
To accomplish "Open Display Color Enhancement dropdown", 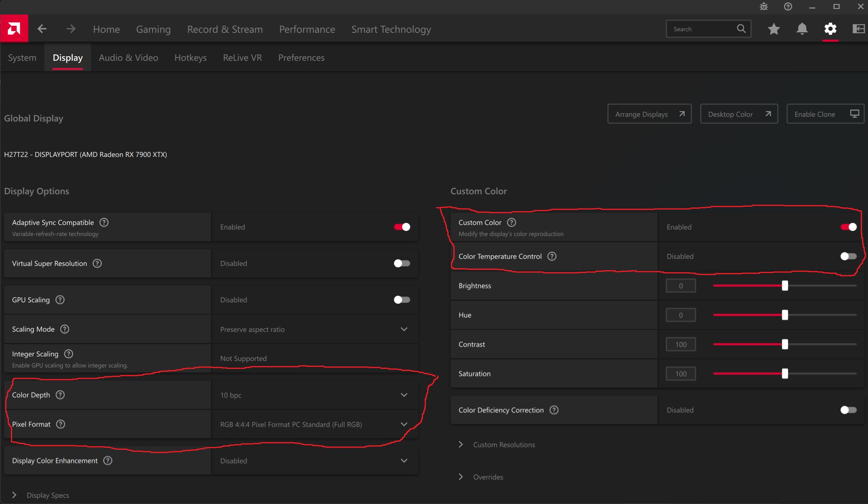I will [315, 461].
